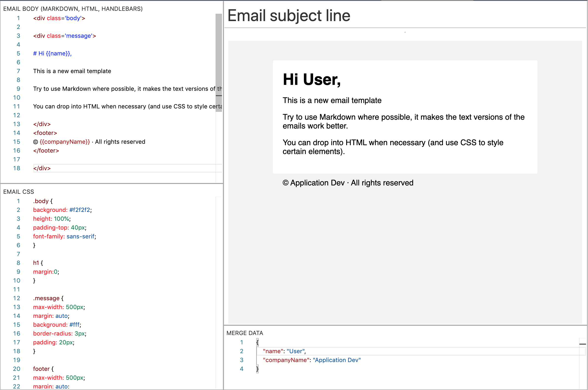The width and height of the screenshot is (588, 390).
Task: Click the opening footer tag in body editor
Action: 45,133
